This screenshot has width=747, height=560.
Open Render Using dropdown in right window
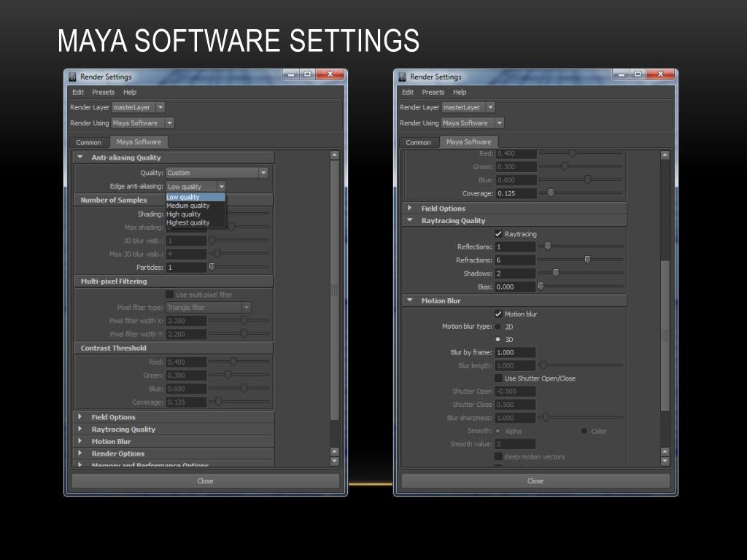tap(473, 122)
